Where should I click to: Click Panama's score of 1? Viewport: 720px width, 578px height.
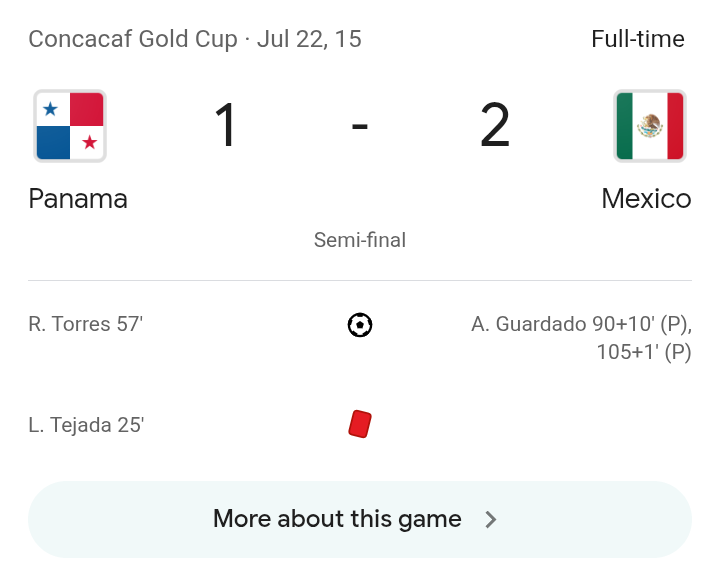(226, 125)
